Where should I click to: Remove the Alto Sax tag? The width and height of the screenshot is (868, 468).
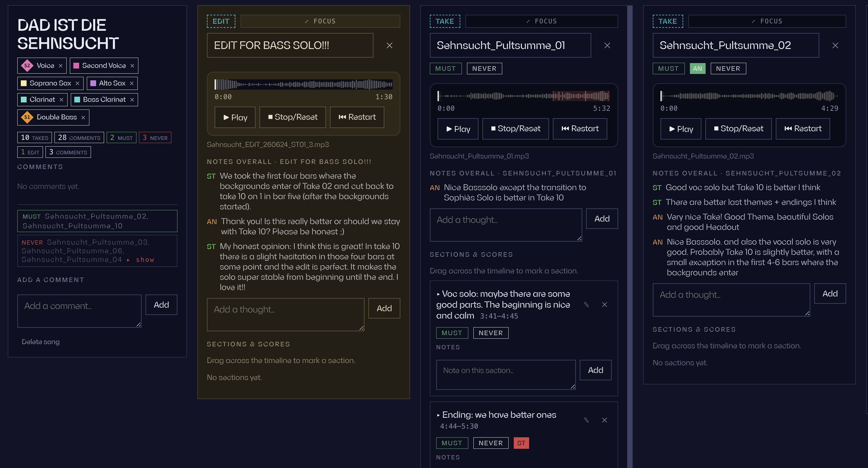pyautogui.click(x=132, y=84)
